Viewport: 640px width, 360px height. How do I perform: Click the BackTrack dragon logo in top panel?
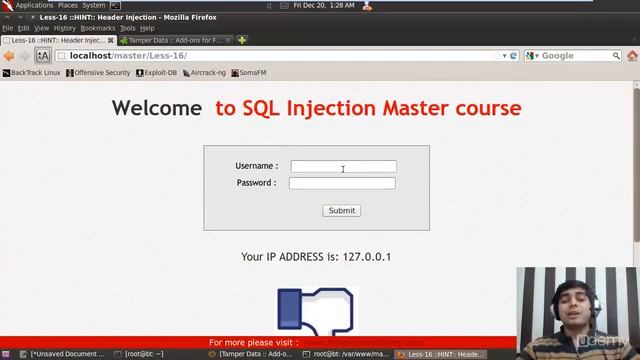click(7, 5)
